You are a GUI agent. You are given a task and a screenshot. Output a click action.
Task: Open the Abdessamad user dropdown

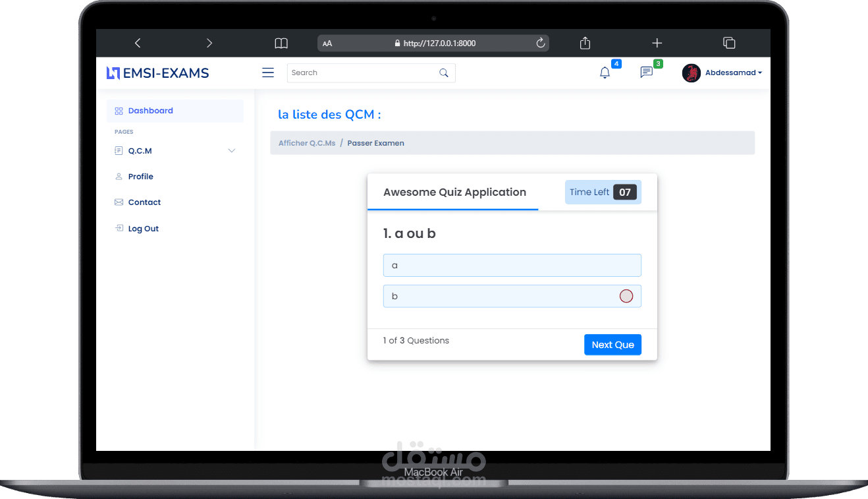[x=734, y=73]
